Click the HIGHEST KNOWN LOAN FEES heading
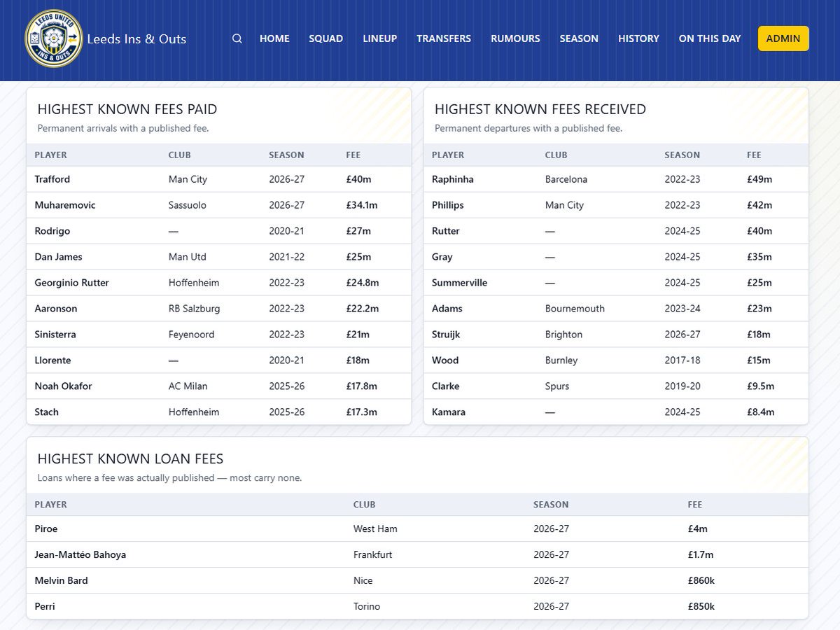This screenshot has width=840, height=630. (x=130, y=459)
